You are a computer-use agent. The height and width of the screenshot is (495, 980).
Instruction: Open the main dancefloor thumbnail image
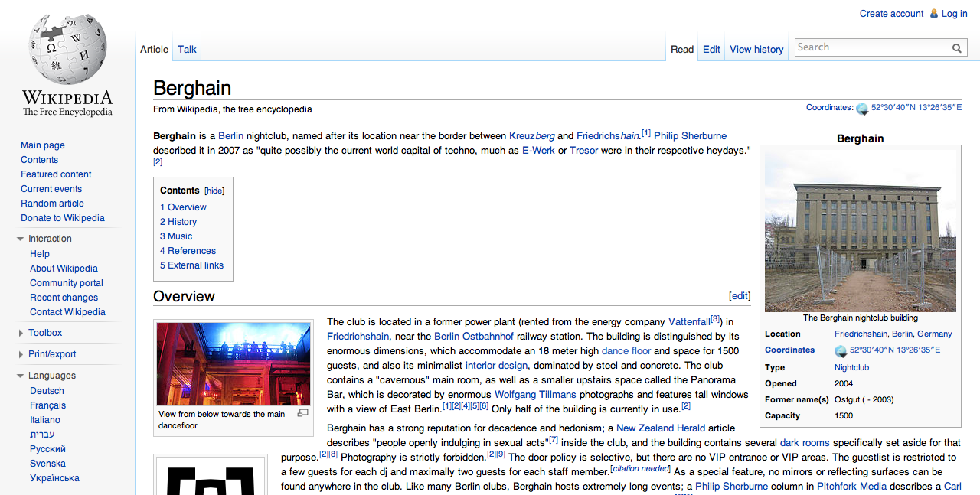coord(234,364)
